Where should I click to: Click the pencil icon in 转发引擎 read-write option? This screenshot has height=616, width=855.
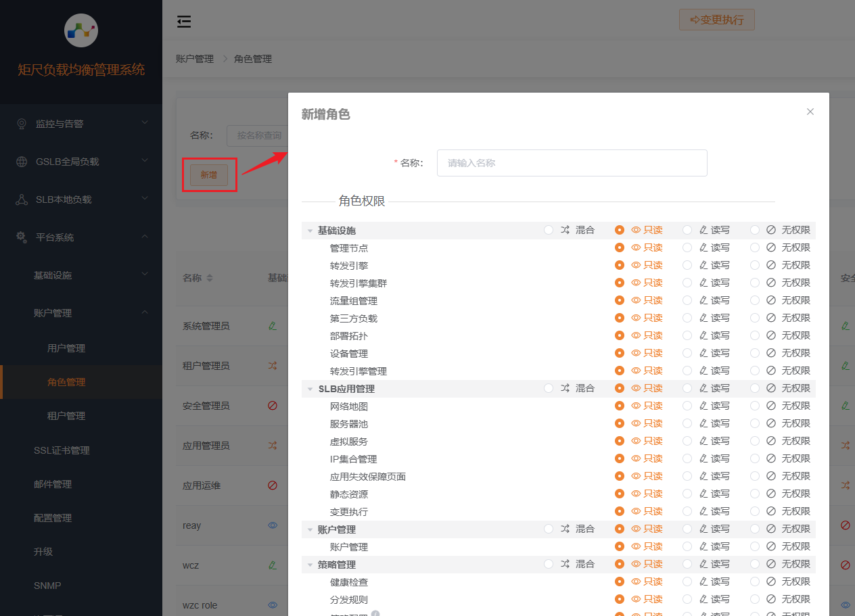703,265
